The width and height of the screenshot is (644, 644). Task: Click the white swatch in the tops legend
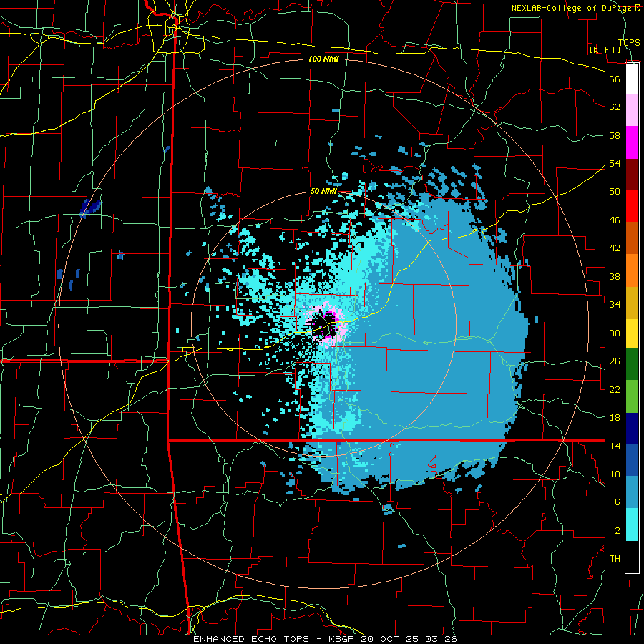click(632, 79)
